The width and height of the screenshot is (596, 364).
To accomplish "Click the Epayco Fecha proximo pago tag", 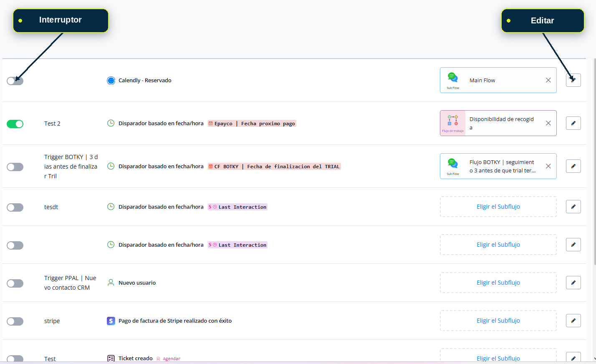I will 252,124.
